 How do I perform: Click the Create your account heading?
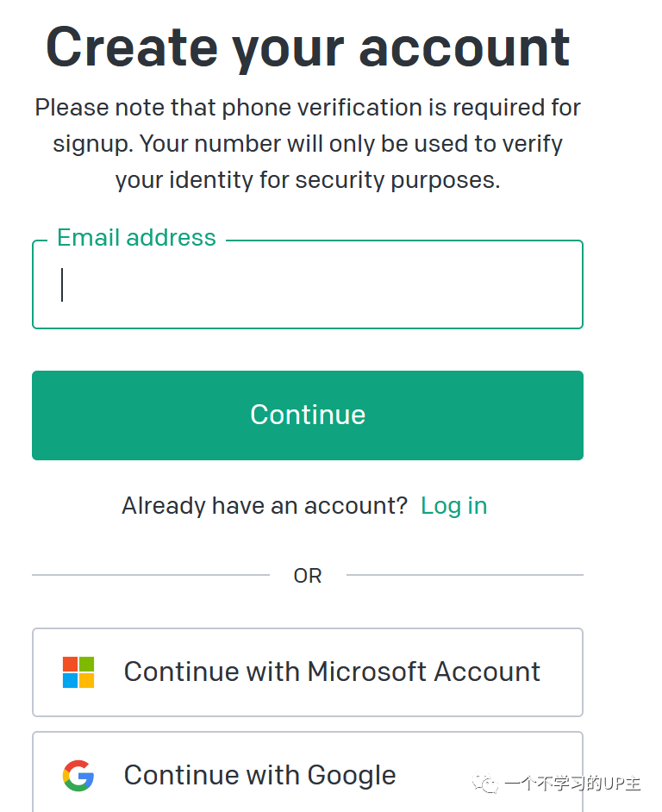tap(308, 47)
